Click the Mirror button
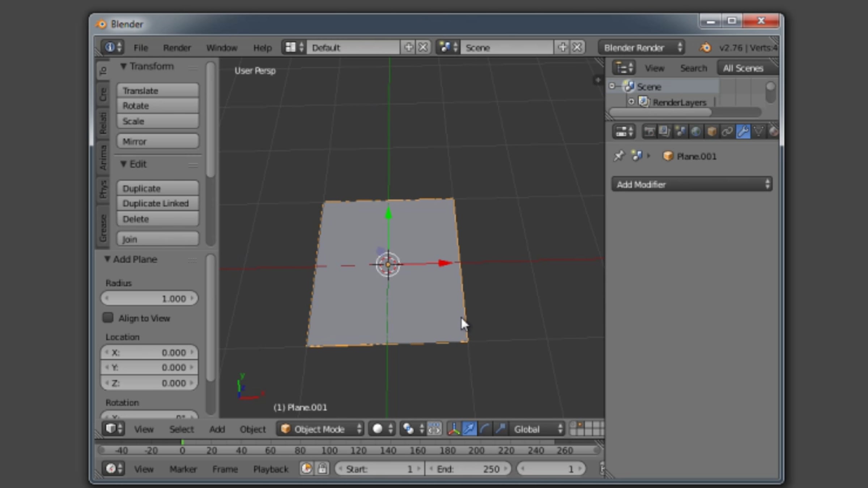This screenshot has height=488, width=868. click(158, 141)
